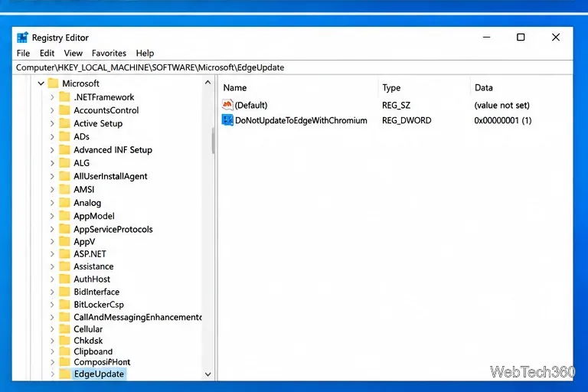Collapse the Microsoft key

point(41,83)
